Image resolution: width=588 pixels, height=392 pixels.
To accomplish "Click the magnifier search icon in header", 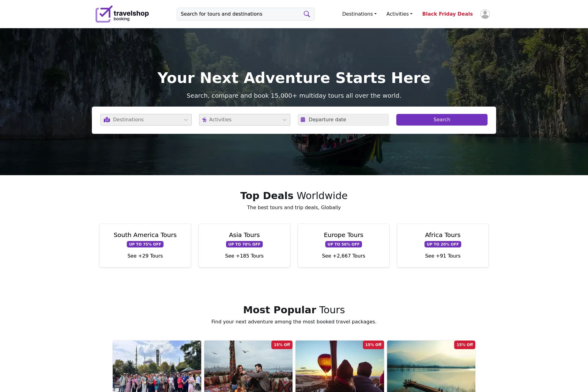I will pyautogui.click(x=307, y=14).
